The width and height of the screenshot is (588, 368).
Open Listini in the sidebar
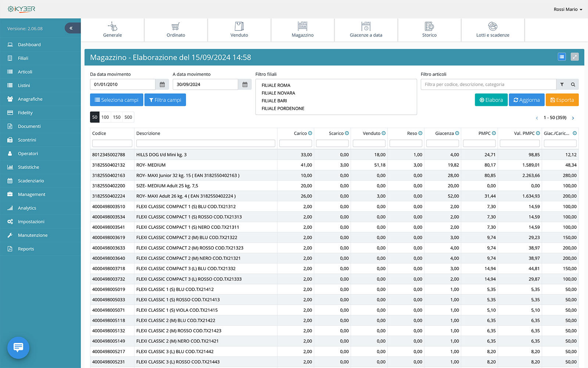click(40, 85)
